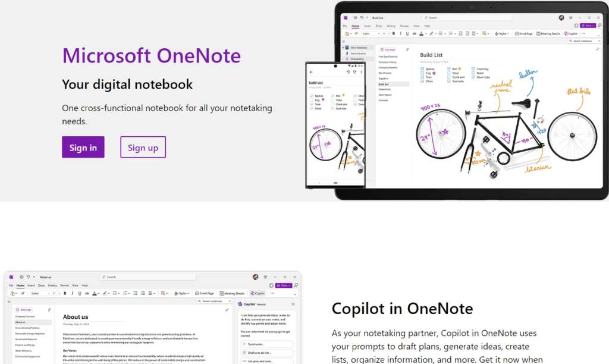Open the Draw tab in the About us window
Viewport: 609px width, 364px height.
coord(40,285)
